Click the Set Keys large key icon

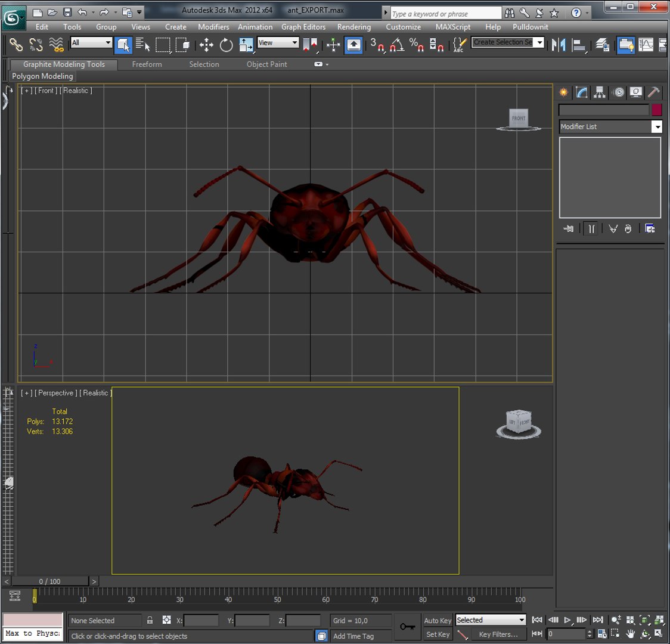click(x=407, y=627)
